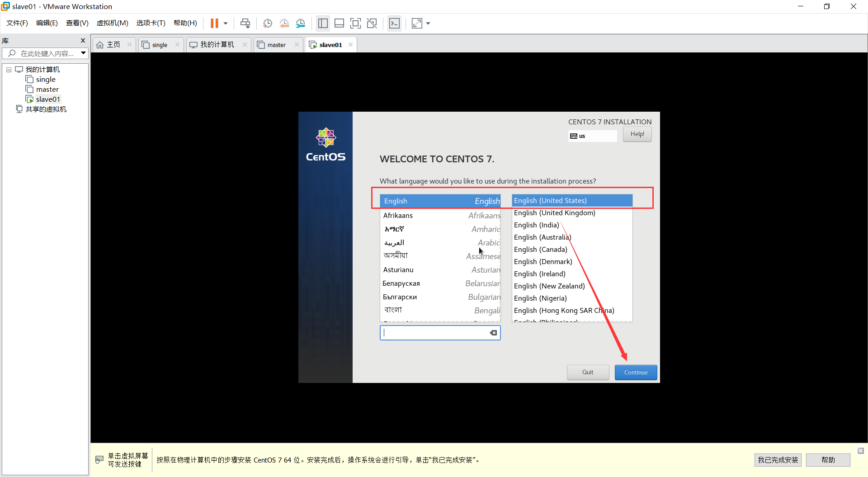
Task: Enter full screen mode
Action: [356, 23]
